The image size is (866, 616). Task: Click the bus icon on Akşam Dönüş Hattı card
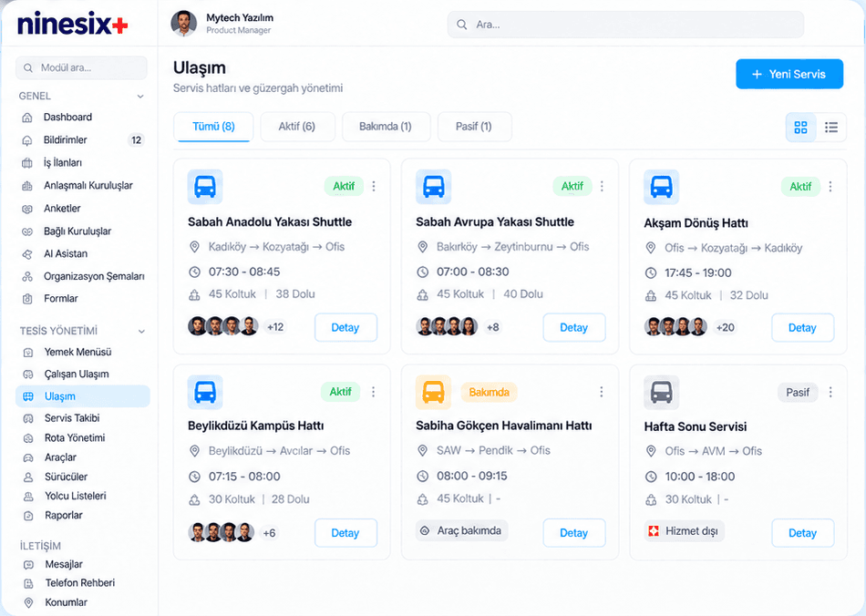pos(661,187)
